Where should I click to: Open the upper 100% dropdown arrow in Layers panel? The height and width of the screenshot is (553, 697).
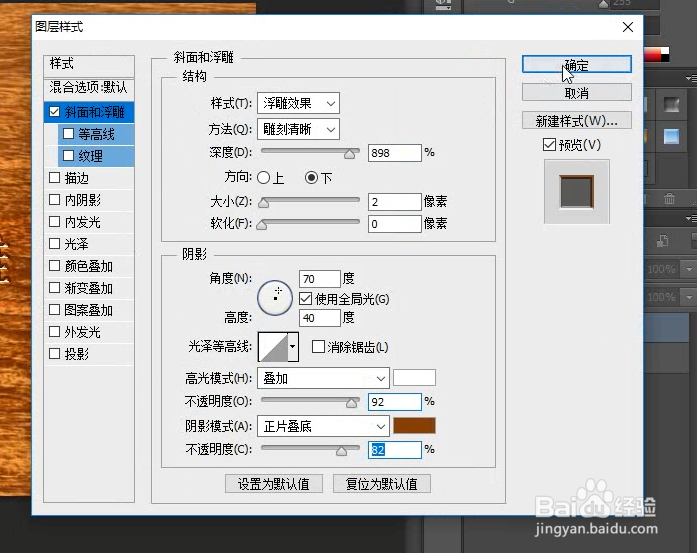click(689, 269)
